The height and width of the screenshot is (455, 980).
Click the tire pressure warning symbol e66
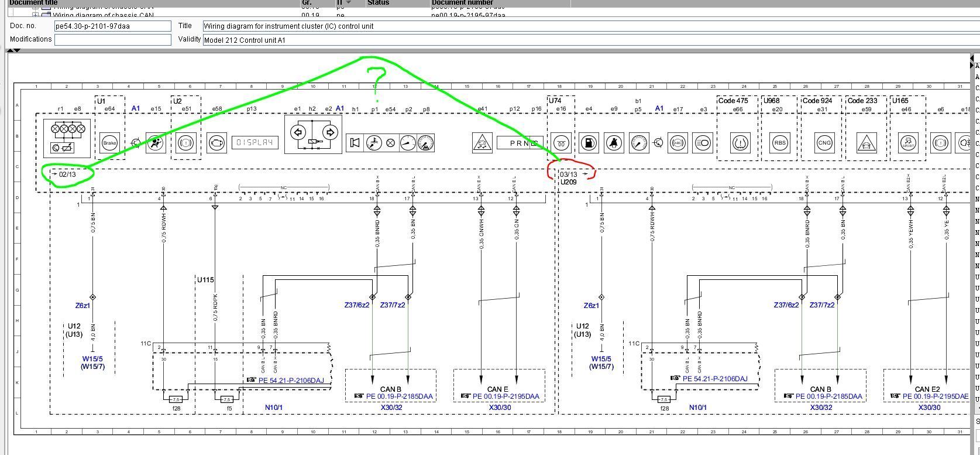coord(740,143)
